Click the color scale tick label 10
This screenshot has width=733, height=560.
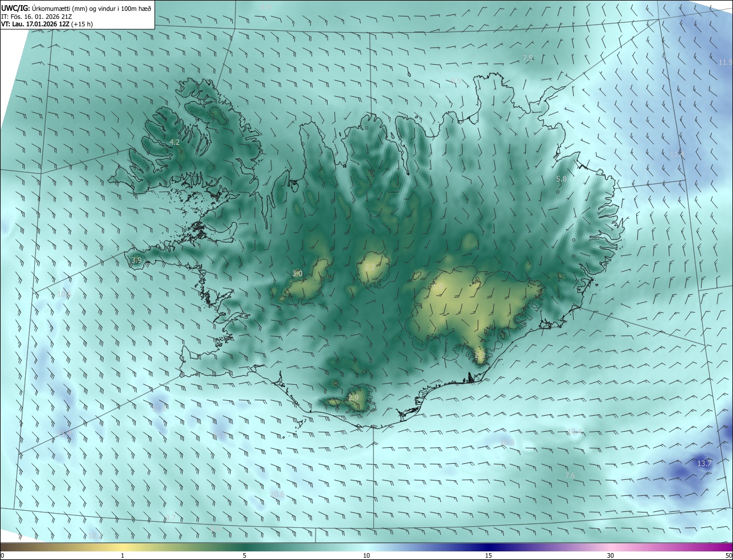(x=366, y=556)
